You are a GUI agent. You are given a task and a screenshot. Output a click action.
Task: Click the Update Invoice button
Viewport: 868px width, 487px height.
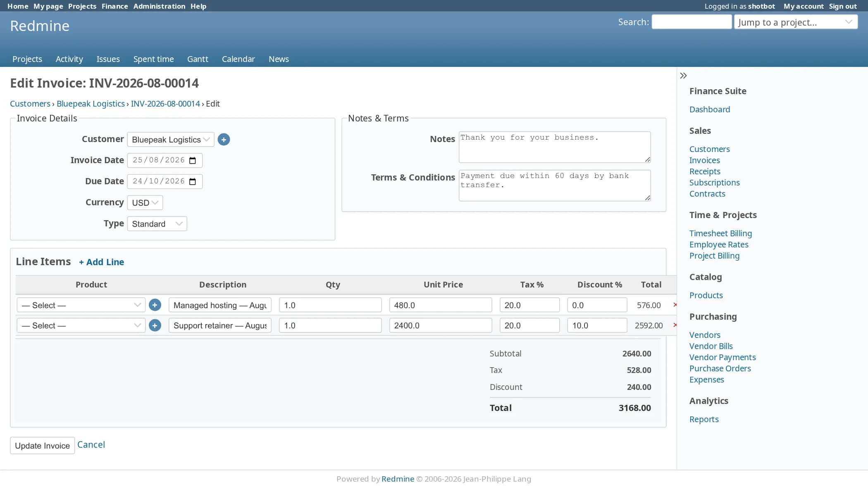click(x=43, y=446)
